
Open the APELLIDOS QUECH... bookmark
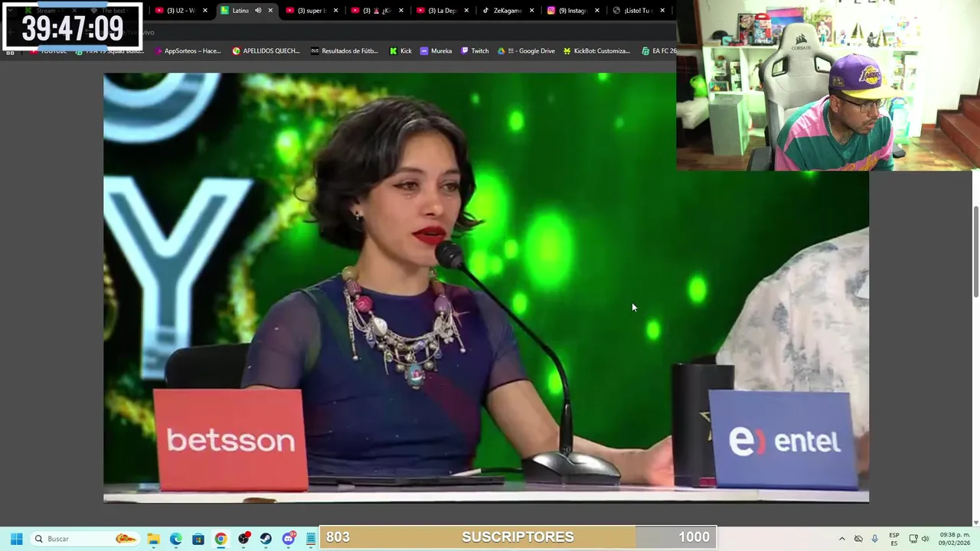266,51
